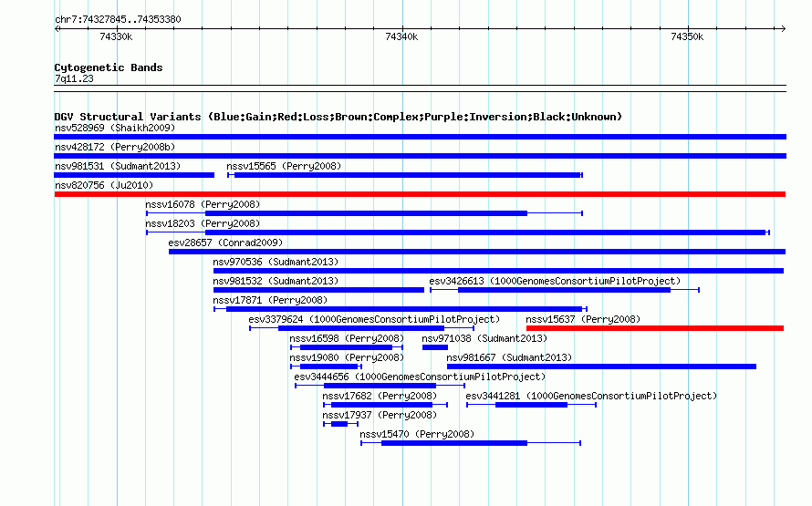812x506 pixels.
Task: Select the esv28657 blue gain bar
Action: 477,252
